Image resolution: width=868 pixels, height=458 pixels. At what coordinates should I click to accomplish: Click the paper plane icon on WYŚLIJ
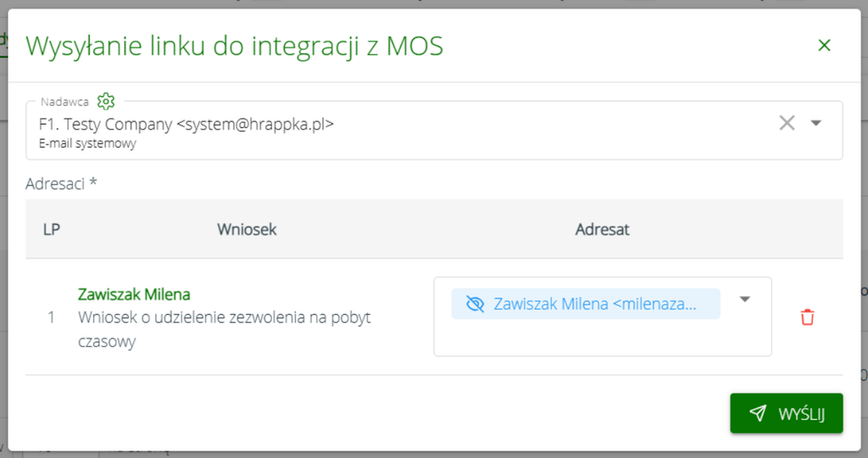[758, 413]
